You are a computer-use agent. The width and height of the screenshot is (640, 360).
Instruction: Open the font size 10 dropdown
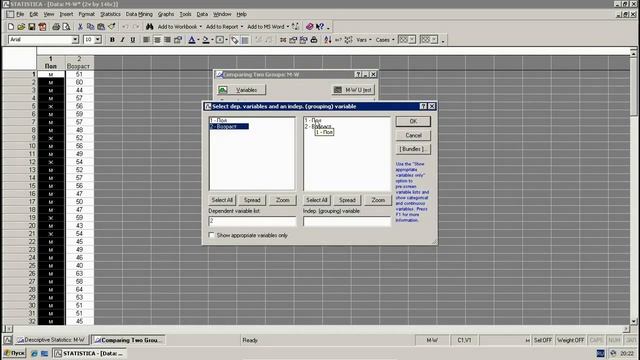pyautogui.click(x=98, y=40)
